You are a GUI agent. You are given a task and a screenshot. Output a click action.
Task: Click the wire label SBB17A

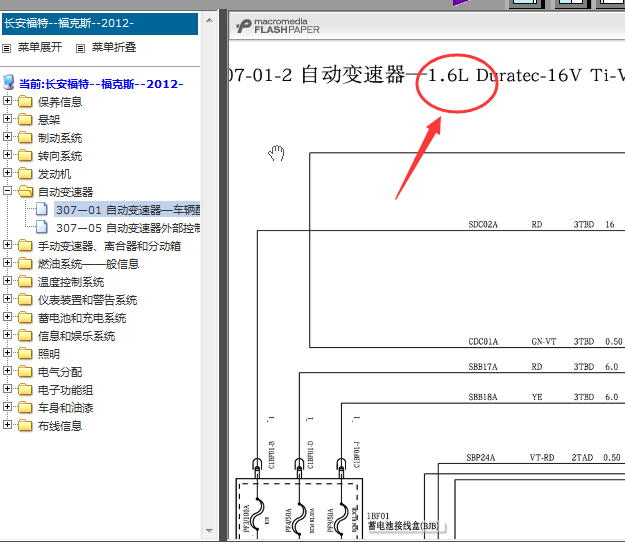[x=483, y=367]
